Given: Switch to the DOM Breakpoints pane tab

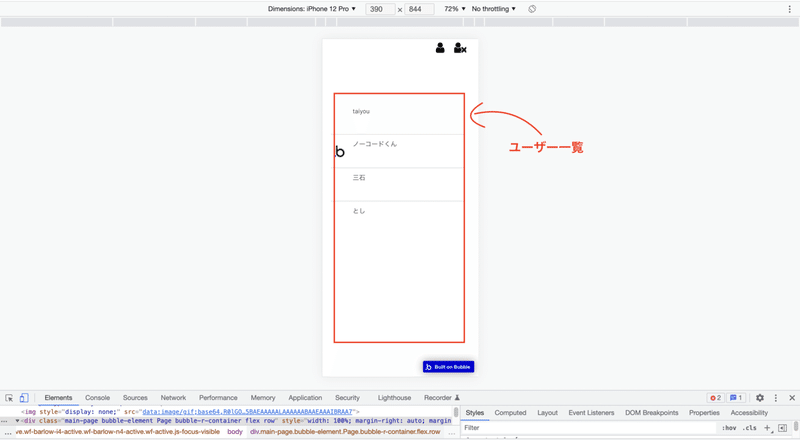Looking at the screenshot, I should coord(652,413).
